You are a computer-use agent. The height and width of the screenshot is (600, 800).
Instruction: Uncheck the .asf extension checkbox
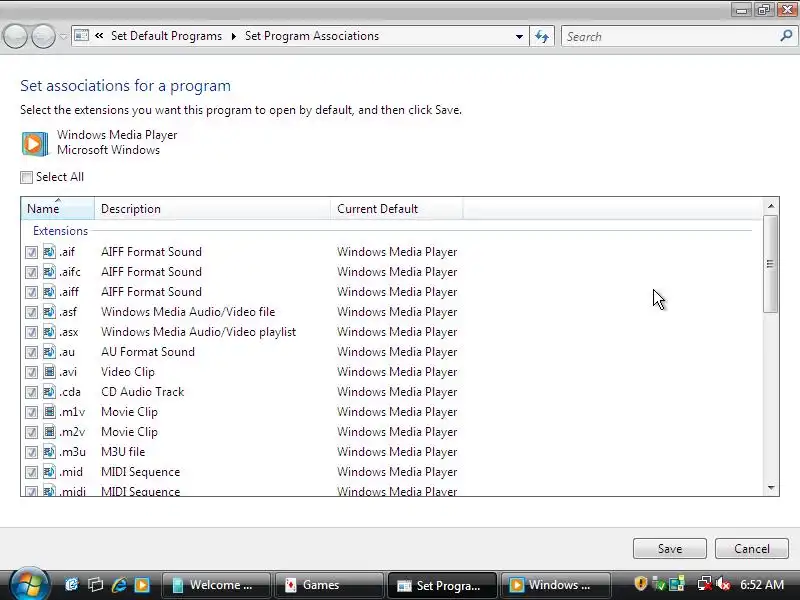31,312
